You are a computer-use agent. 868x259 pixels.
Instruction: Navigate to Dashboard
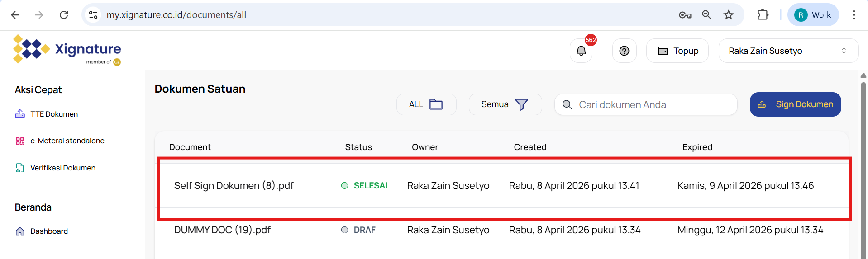pyautogui.click(x=49, y=231)
